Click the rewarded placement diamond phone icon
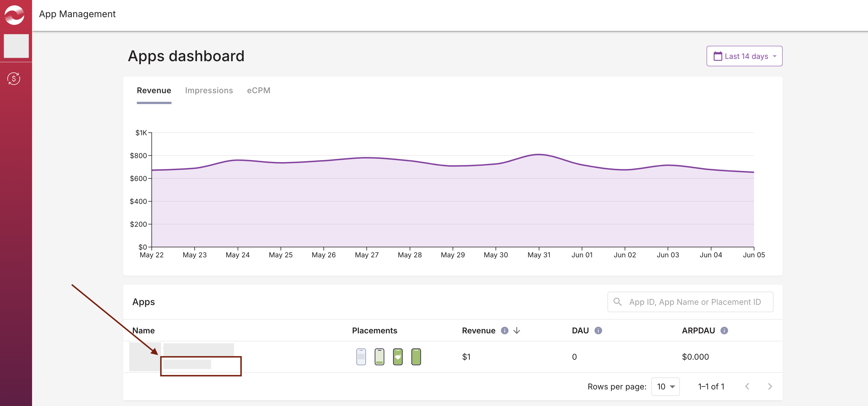 tap(398, 357)
